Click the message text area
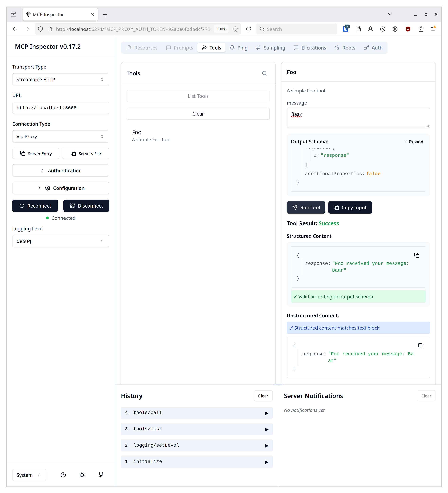Screen dimensions: 448x493 (x=358, y=118)
